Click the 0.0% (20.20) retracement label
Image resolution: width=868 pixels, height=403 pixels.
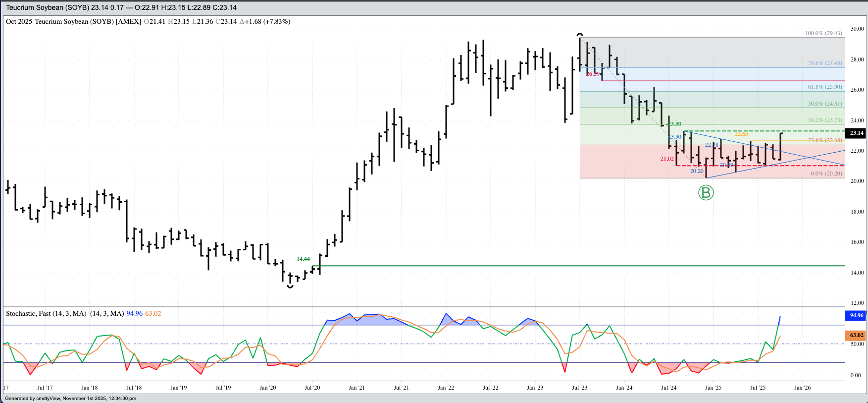(x=826, y=173)
